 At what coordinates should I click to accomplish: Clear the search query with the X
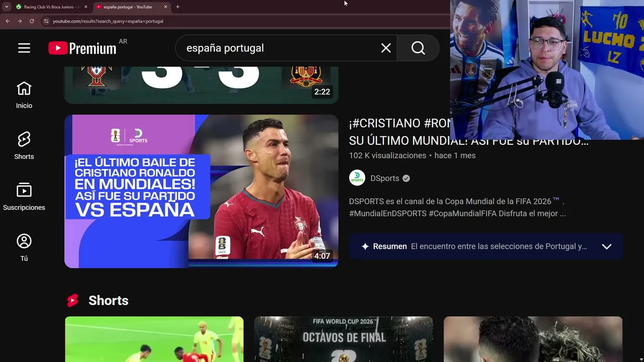coord(386,48)
